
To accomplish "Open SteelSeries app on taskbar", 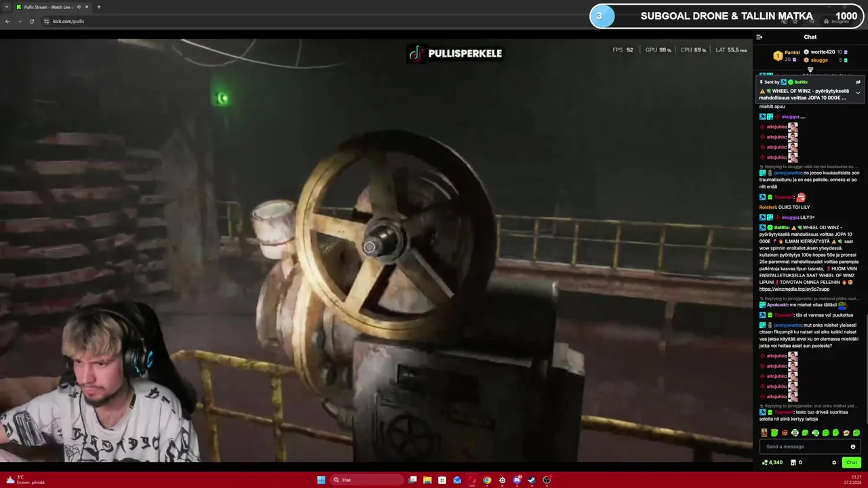I will coord(502,480).
